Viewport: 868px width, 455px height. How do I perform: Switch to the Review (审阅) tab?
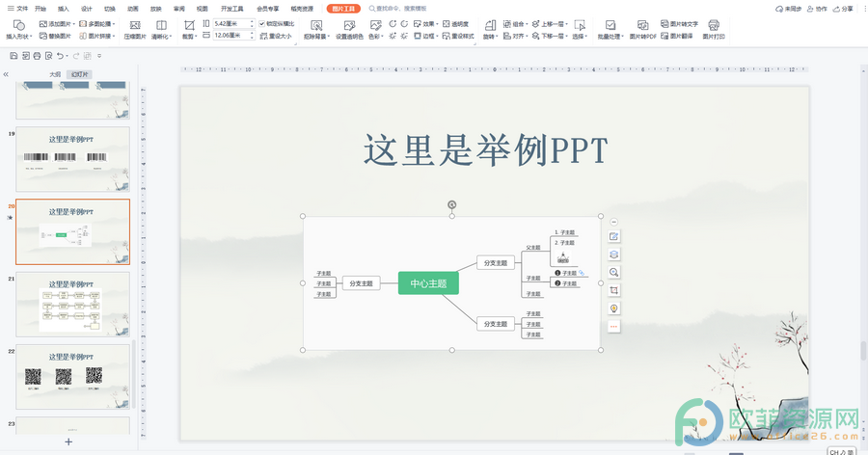pyautogui.click(x=178, y=9)
